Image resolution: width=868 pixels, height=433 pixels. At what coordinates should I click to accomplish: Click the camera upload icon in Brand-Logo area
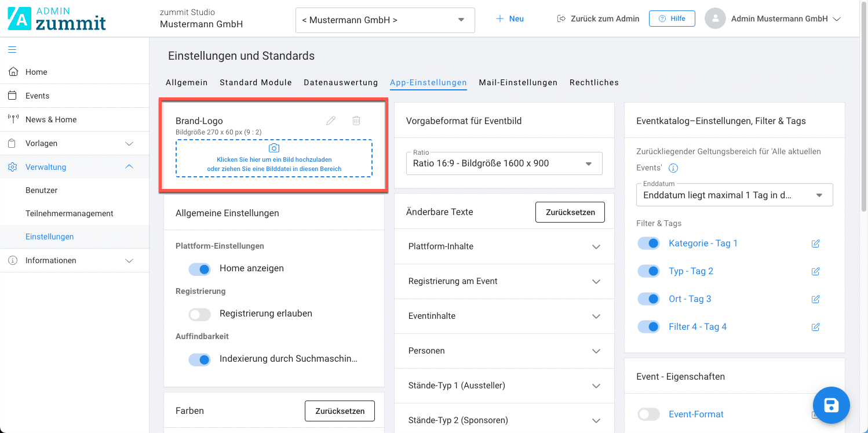click(x=274, y=148)
